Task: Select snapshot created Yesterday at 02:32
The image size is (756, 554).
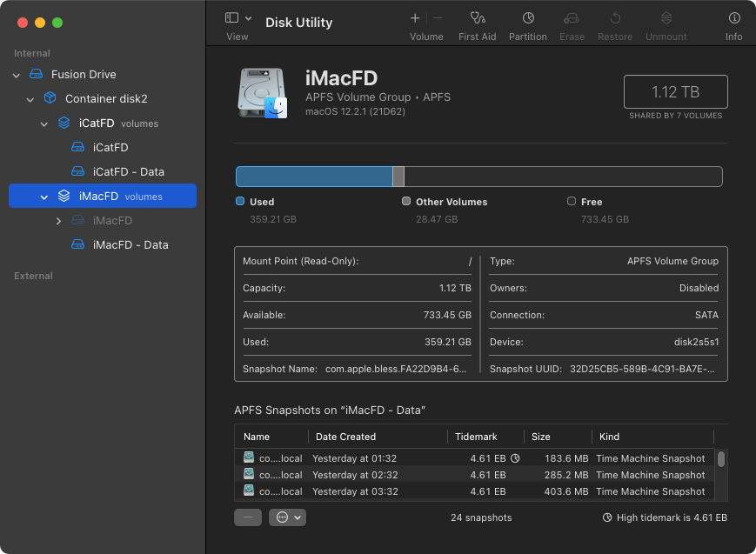Action: click(474, 475)
